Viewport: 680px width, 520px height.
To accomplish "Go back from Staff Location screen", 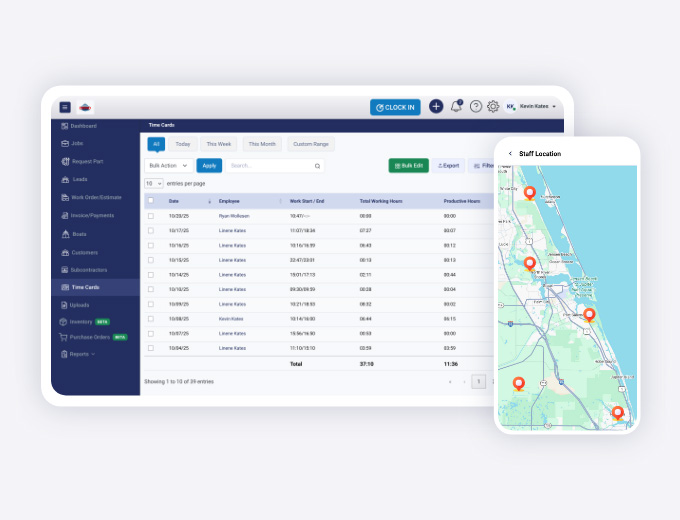I will (x=510, y=153).
